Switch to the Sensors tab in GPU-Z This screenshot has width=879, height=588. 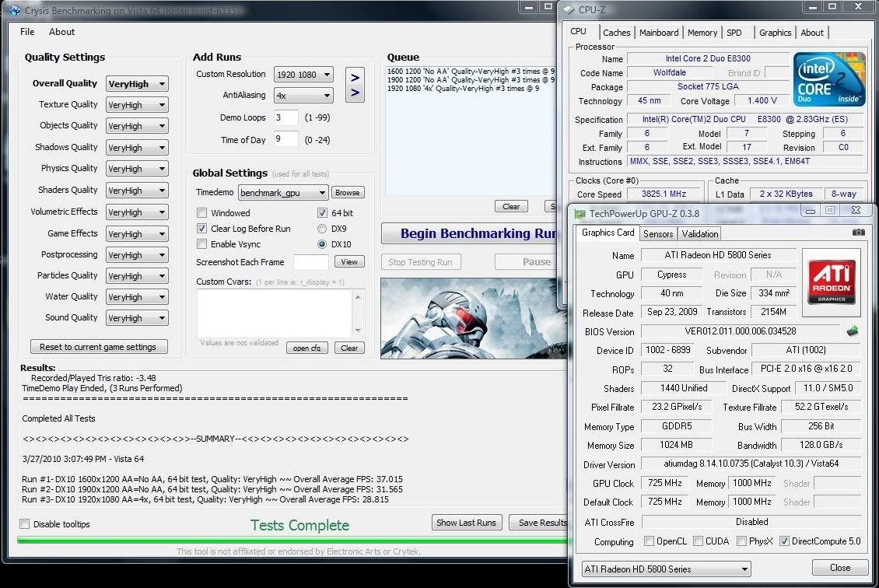[658, 234]
